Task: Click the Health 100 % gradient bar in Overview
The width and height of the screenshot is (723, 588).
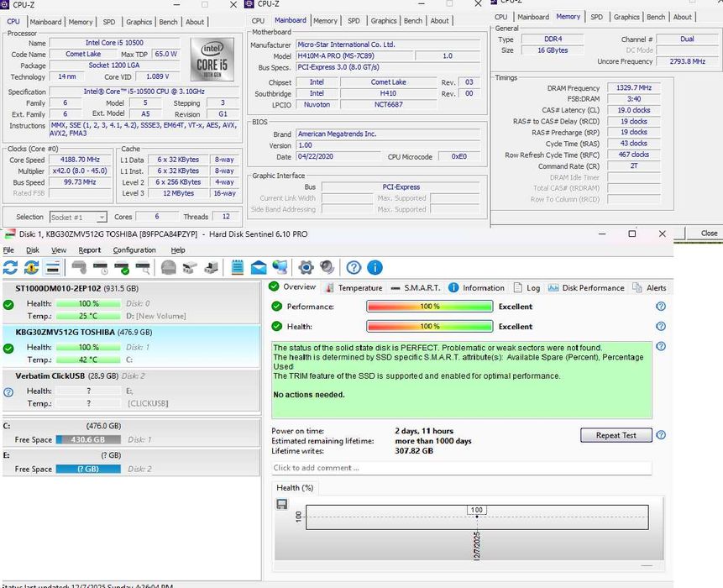Action: (x=429, y=326)
